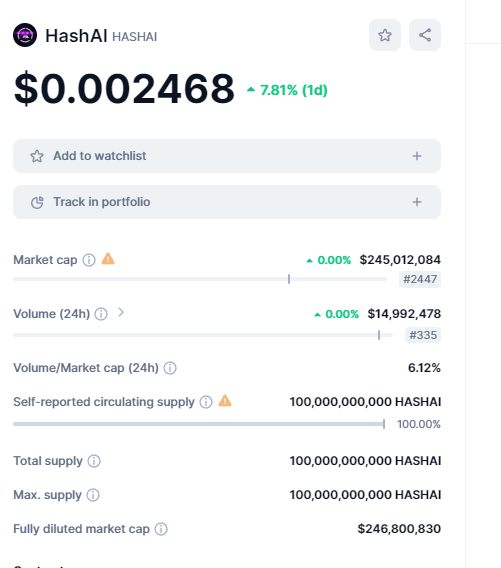The width and height of the screenshot is (501, 568).
Task: Open Volume/Market cap (24h) info icon
Action: coord(170,368)
